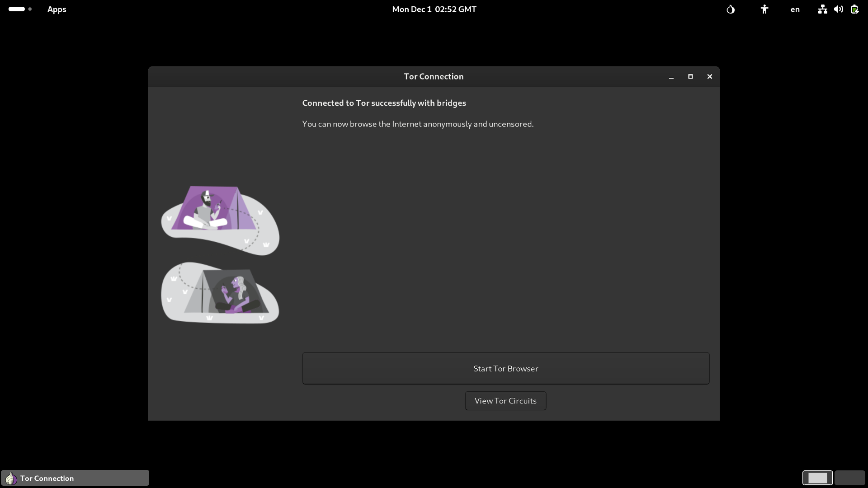Expand the system status area top-right
Screen dimensions: 868x488
(x=838, y=9)
